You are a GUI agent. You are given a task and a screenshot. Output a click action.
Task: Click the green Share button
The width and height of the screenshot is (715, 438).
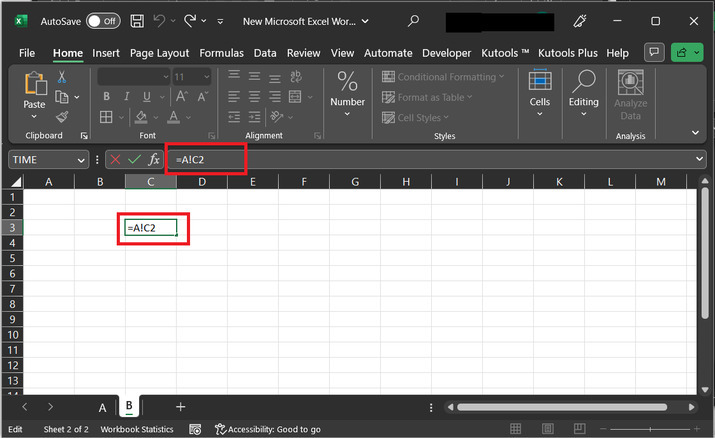tap(687, 52)
